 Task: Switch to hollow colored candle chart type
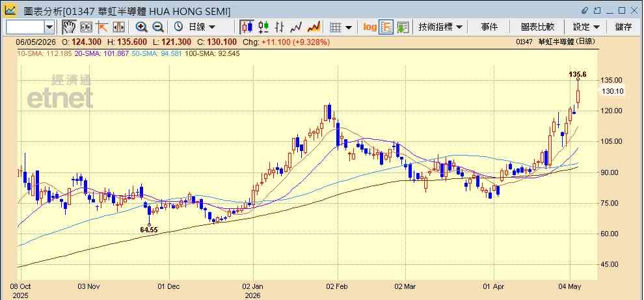tap(263, 27)
